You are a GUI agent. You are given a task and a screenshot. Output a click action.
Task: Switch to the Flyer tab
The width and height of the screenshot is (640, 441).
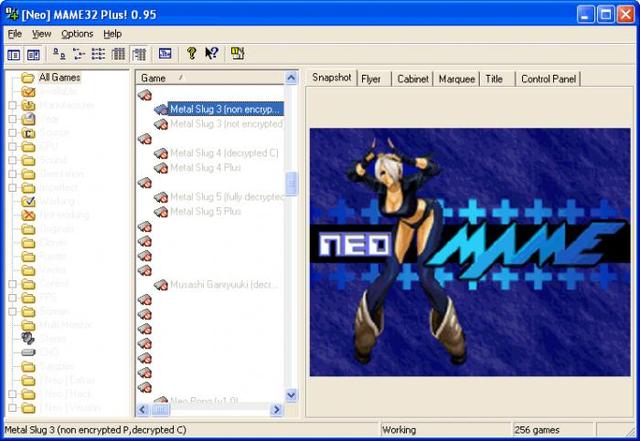pyautogui.click(x=371, y=79)
